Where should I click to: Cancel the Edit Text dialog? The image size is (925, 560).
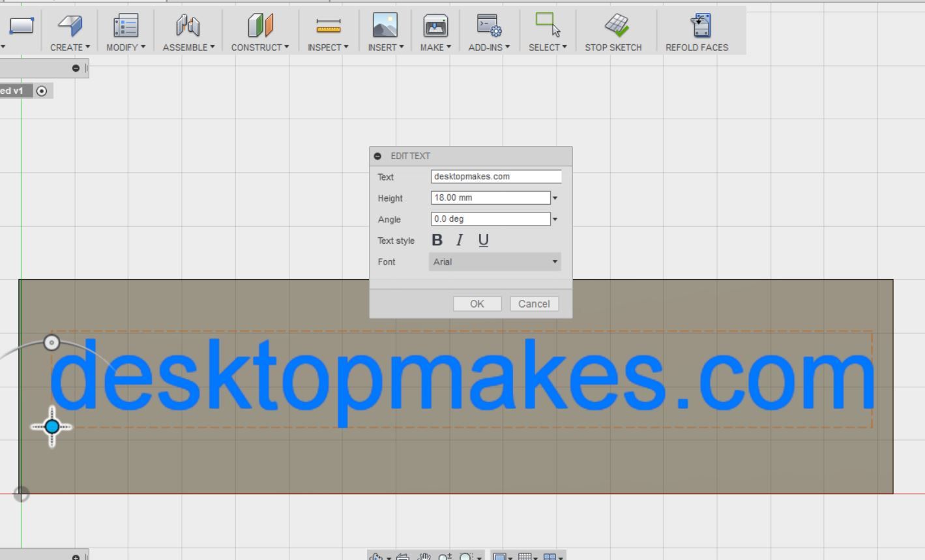[534, 303]
